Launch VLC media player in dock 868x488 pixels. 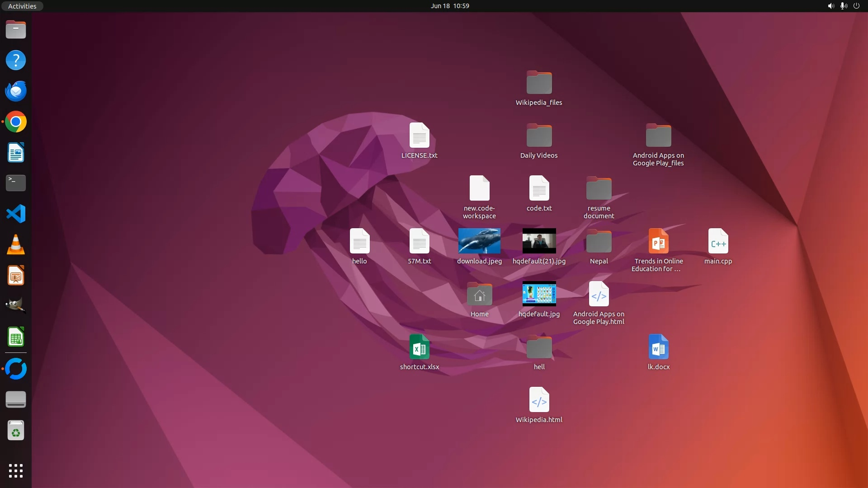tap(16, 244)
